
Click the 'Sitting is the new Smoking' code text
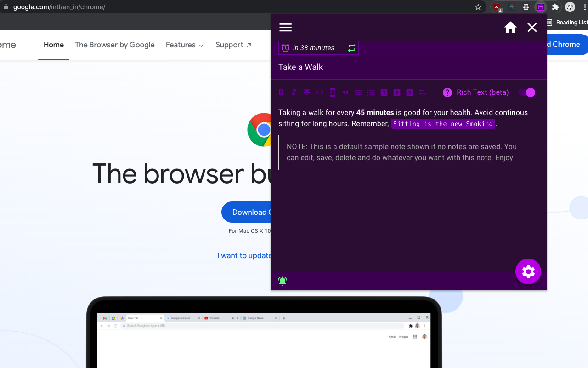(443, 124)
